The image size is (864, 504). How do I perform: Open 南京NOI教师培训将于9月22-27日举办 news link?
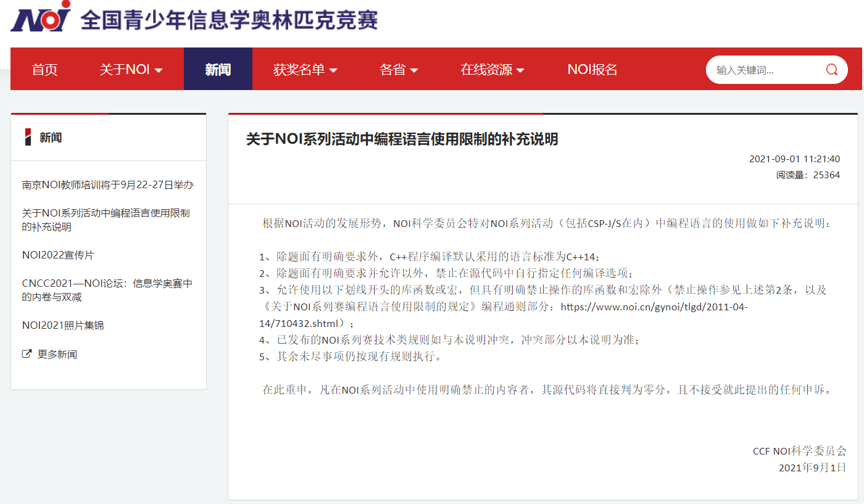tap(108, 184)
